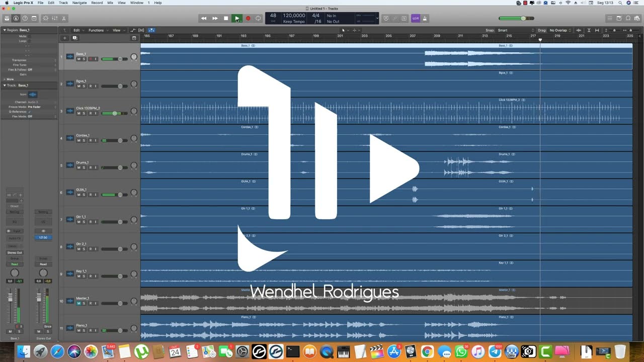Click the green Read automation button
The image size is (644, 362).
[15, 264]
